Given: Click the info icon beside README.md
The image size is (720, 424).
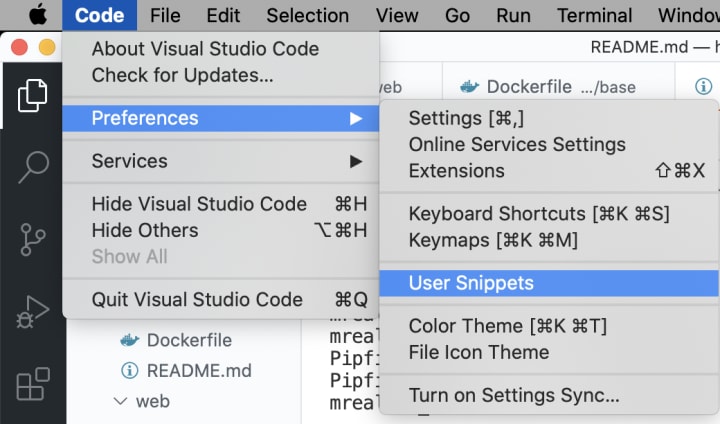Looking at the screenshot, I should [129, 371].
